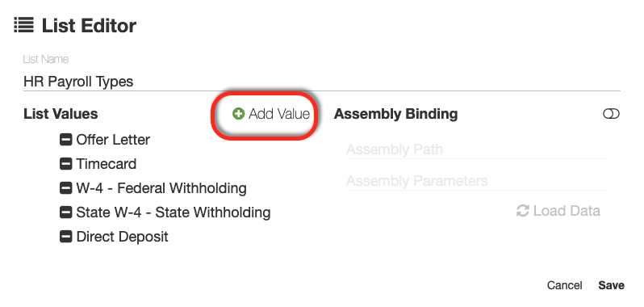Image resolution: width=644 pixels, height=307 pixels.
Task: Remove Offer Letter via its minus icon
Action: click(x=65, y=140)
